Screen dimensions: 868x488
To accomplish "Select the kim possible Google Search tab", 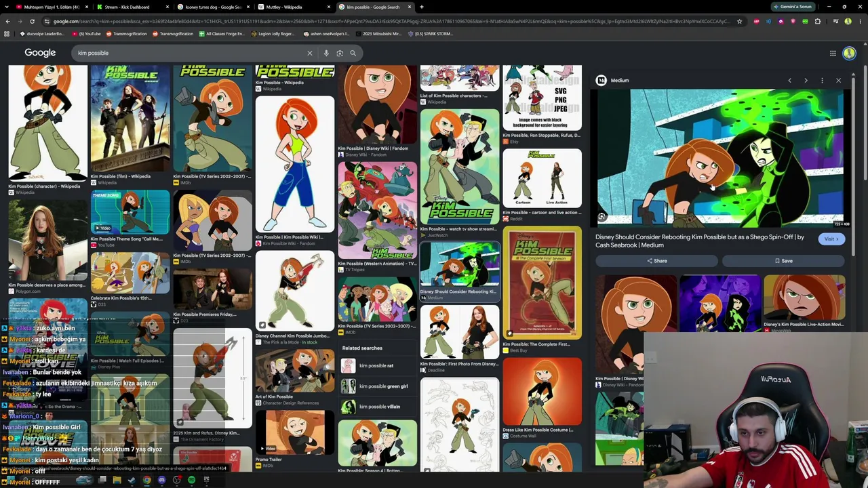I will coord(375,7).
